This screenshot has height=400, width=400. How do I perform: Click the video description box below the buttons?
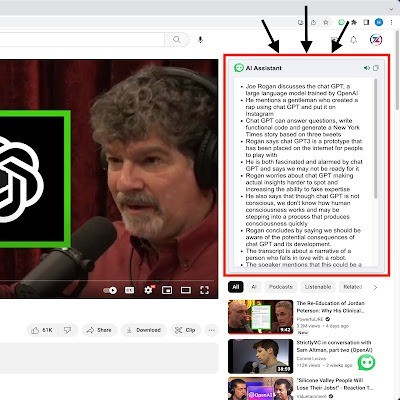[x=109, y=358]
